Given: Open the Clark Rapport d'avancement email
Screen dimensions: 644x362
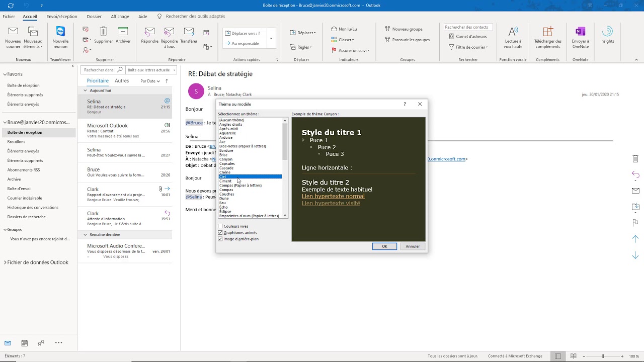Looking at the screenshot, I should point(125,194).
